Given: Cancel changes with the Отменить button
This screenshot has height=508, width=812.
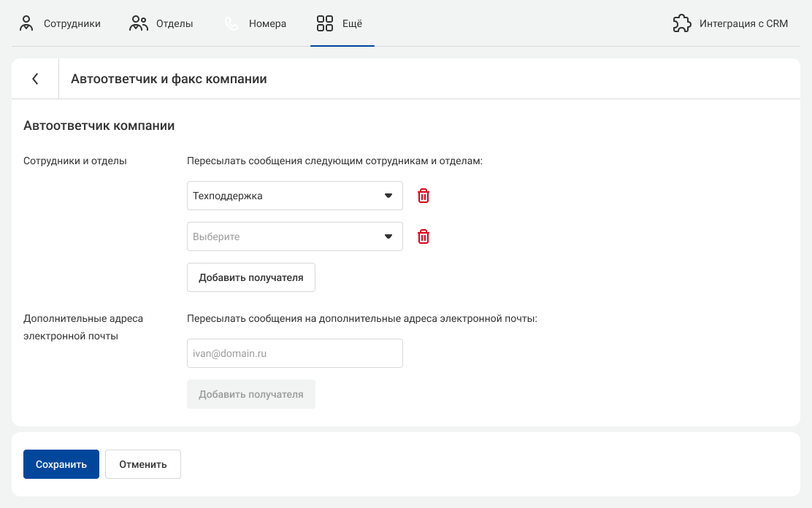Looking at the screenshot, I should click(143, 464).
